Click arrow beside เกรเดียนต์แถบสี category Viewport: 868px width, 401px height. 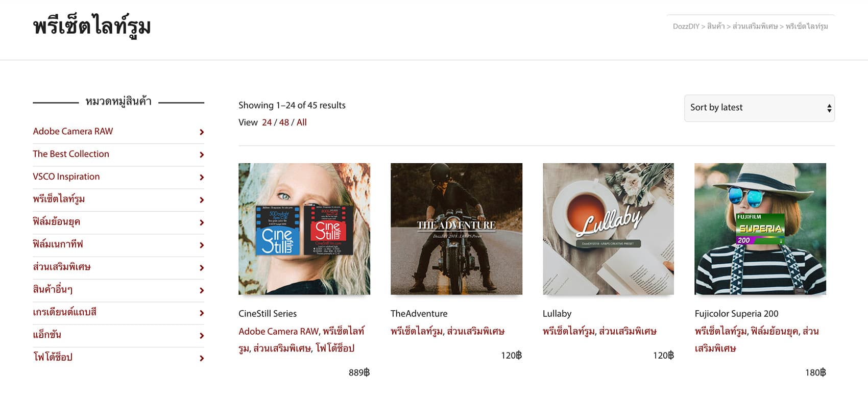202,313
